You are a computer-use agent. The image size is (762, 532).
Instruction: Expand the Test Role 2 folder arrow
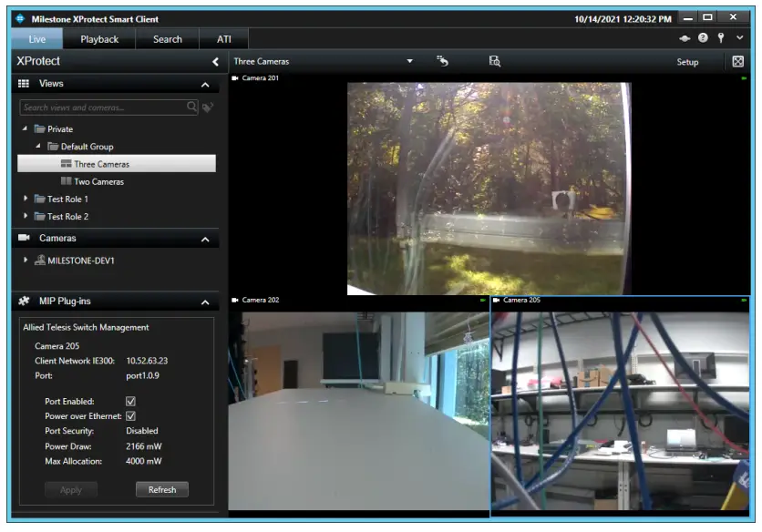26,215
